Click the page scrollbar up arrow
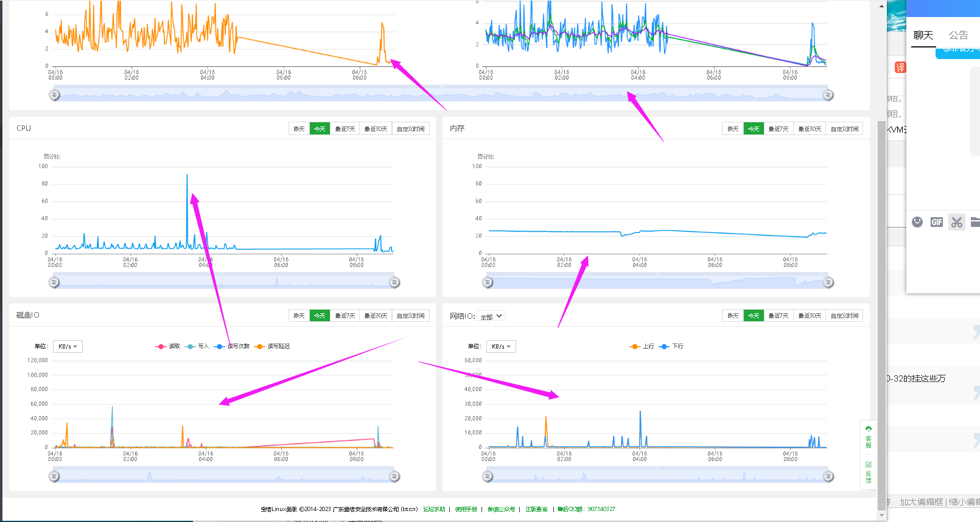The image size is (980, 522). pyautogui.click(x=882, y=6)
